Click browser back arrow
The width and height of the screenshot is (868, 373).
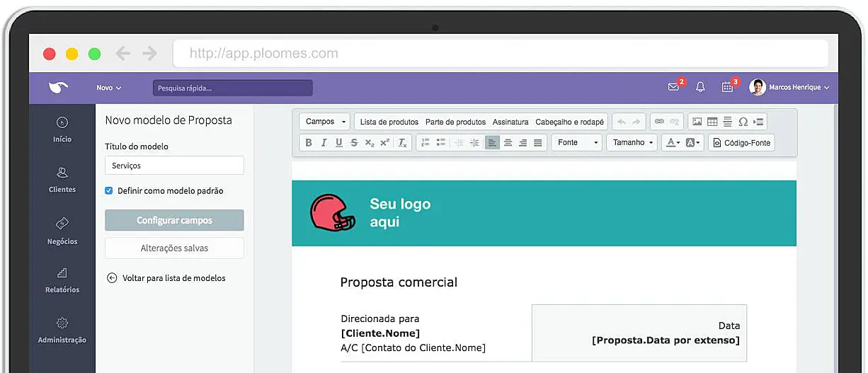(123, 53)
